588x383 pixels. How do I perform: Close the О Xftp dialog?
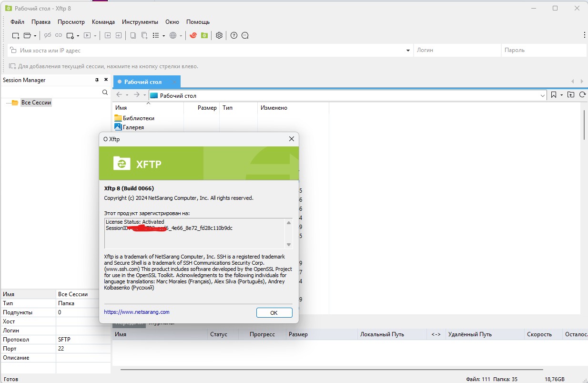(292, 139)
